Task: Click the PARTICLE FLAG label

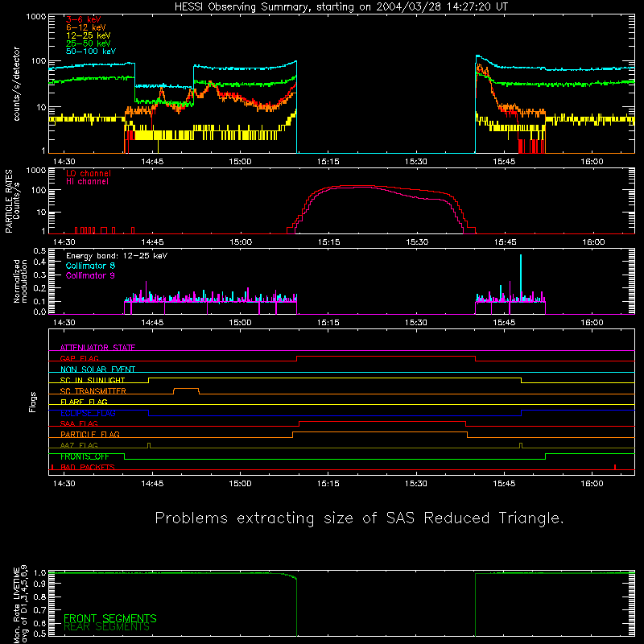Action: [90, 434]
